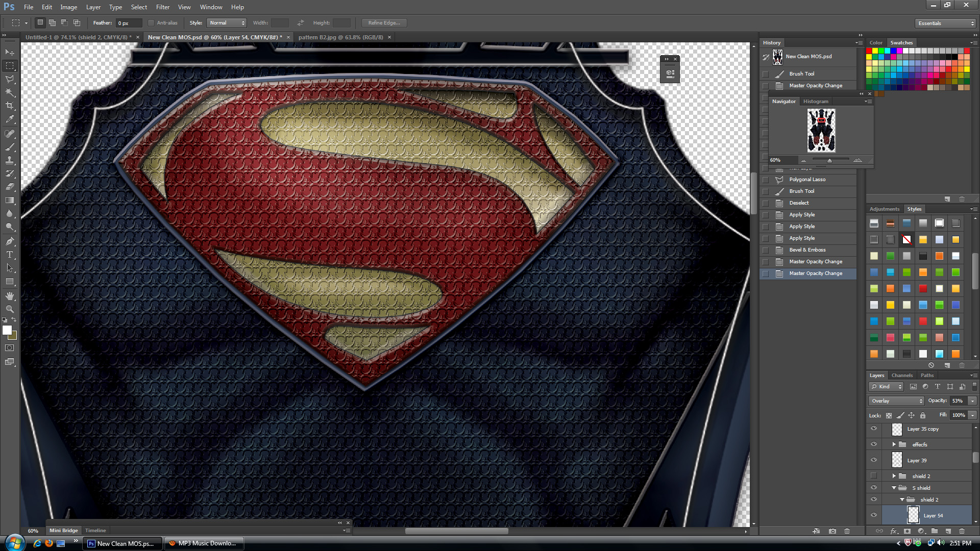This screenshot has width=980, height=551.
Task: Select the Eraser tool
Action: [x=10, y=187]
